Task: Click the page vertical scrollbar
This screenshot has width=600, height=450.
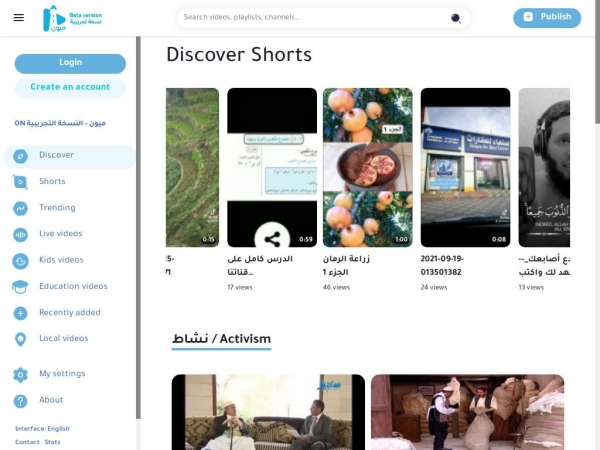Action: tap(597, 61)
